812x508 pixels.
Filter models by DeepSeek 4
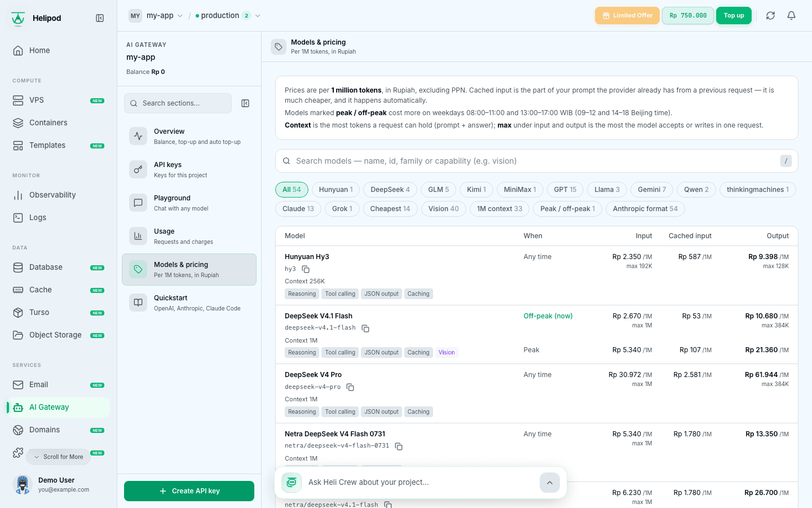(x=390, y=190)
